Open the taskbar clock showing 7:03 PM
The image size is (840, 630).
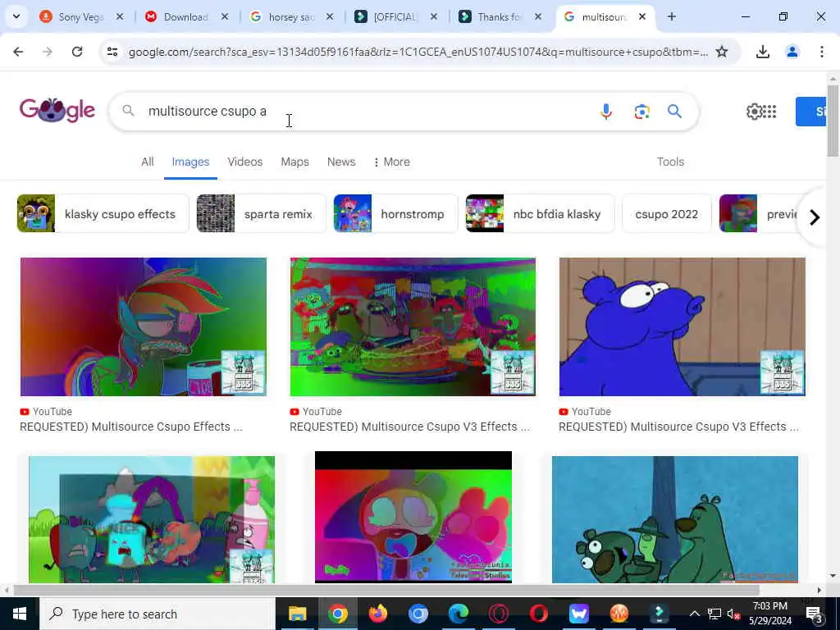[769, 614]
